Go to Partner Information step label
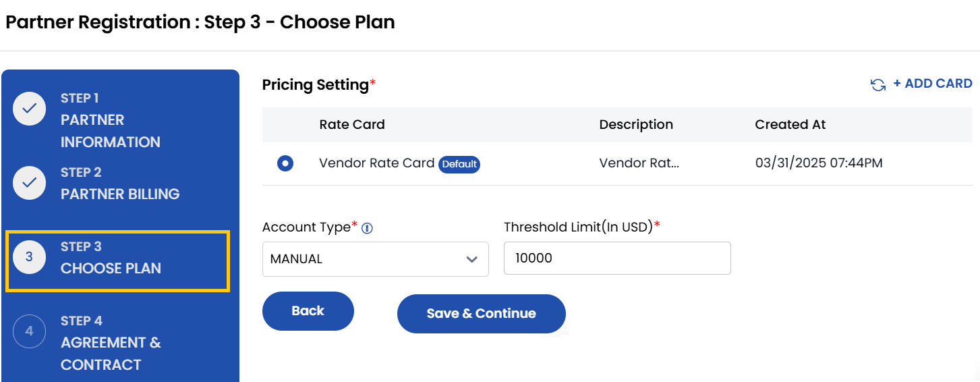Screen dimensions: 980x382 point(110,130)
